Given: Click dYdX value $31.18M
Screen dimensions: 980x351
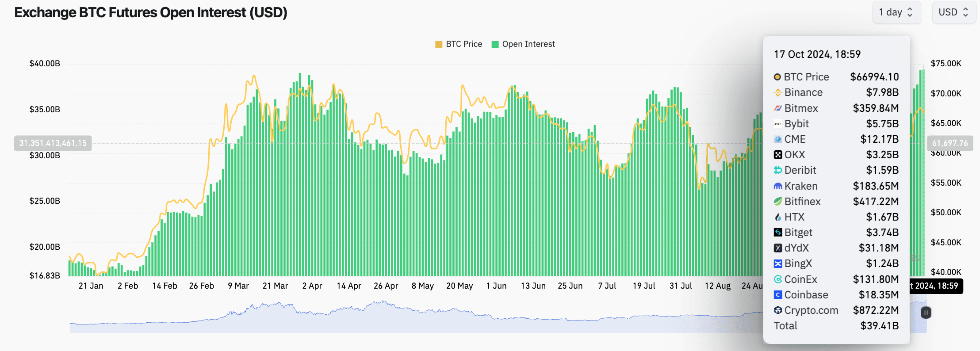Looking at the screenshot, I should [x=879, y=248].
